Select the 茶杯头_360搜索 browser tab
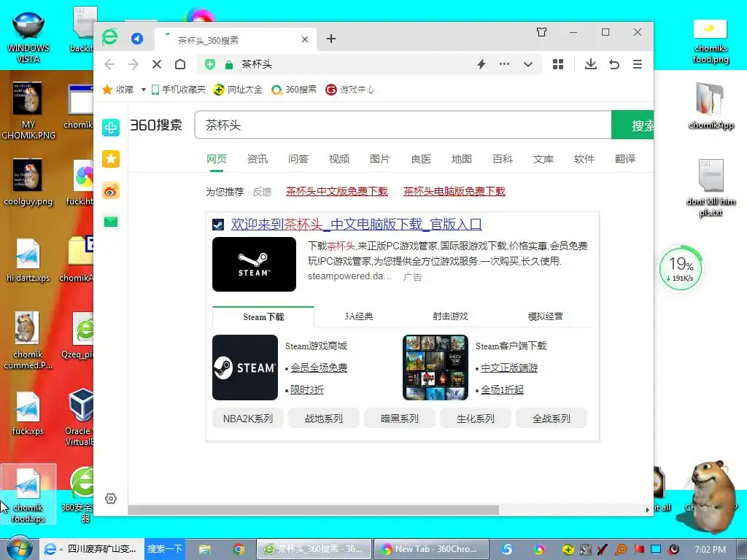This screenshot has width=747, height=560. coord(236,39)
